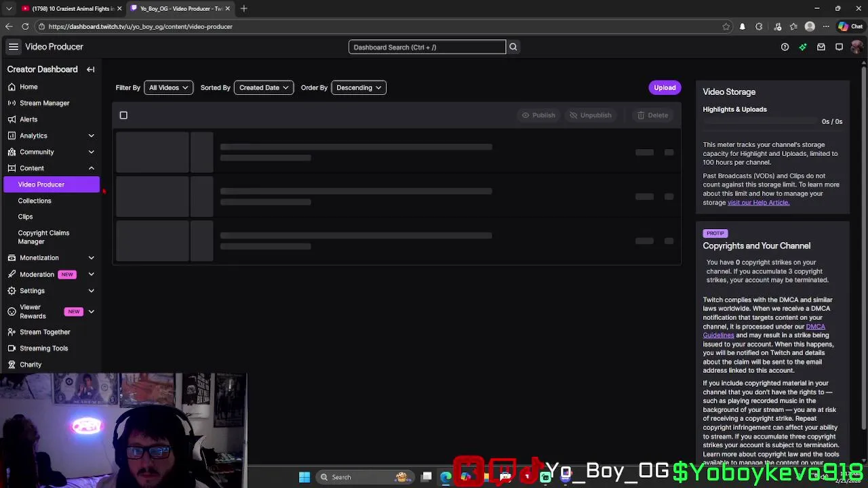
Task: Open the browser tab list dropdown
Action: pyautogui.click(x=9, y=8)
